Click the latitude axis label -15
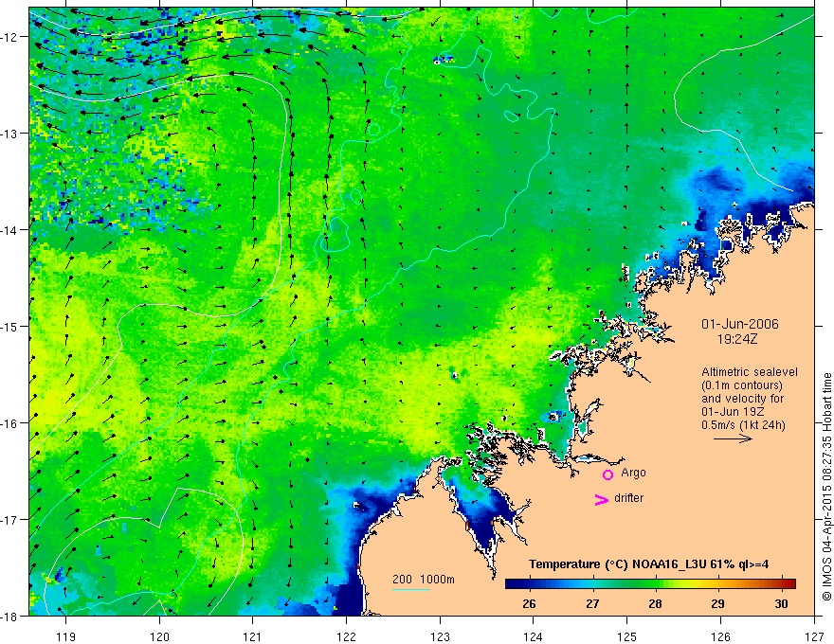Image resolution: width=834 pixels, height=644 pixels. (9, 326)
